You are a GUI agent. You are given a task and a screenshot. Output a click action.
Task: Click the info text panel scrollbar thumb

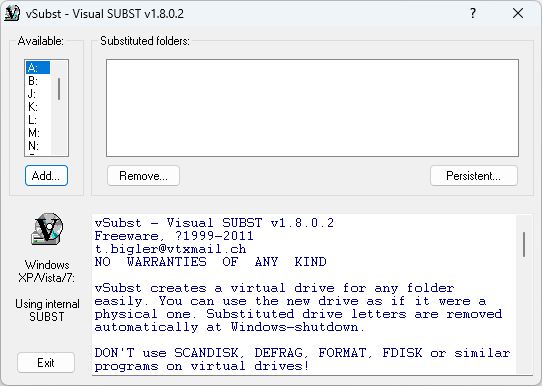pos(524,244)
